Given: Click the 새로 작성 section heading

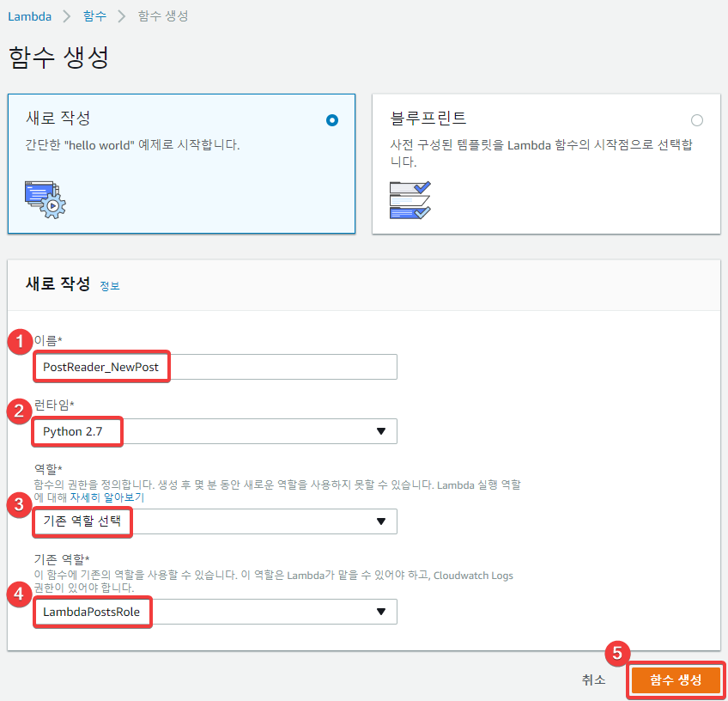Looking at the screenshot, I should click(58, 283).
